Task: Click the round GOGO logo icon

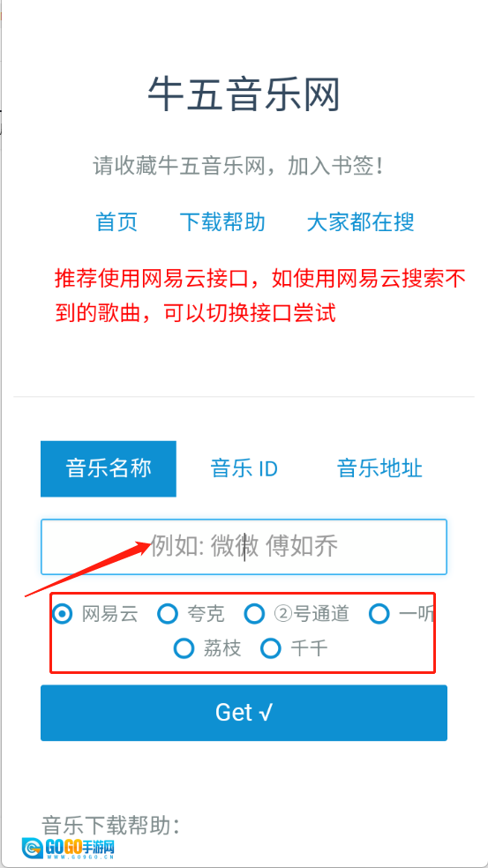Action: [33, 848]
